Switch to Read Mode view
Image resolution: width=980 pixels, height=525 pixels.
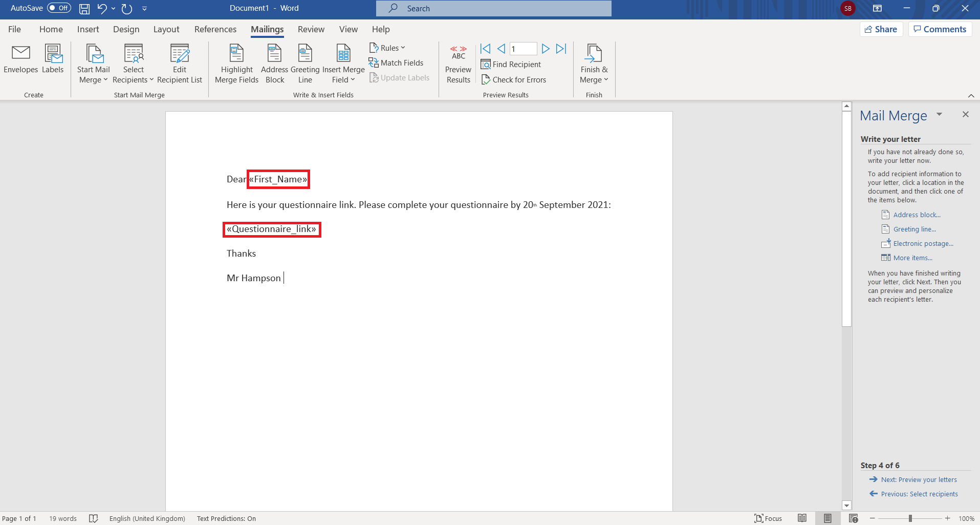802,518
